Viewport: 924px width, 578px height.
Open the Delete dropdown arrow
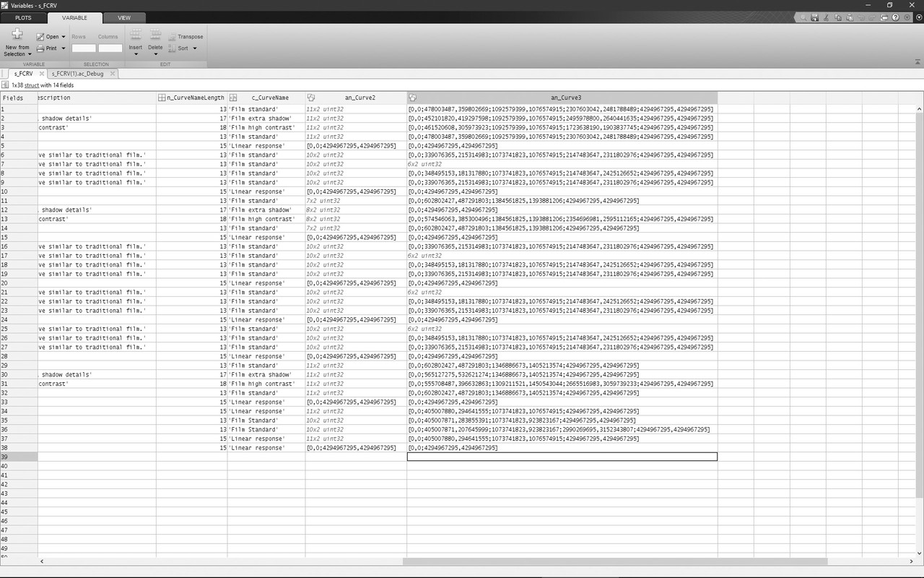point(155,54)
